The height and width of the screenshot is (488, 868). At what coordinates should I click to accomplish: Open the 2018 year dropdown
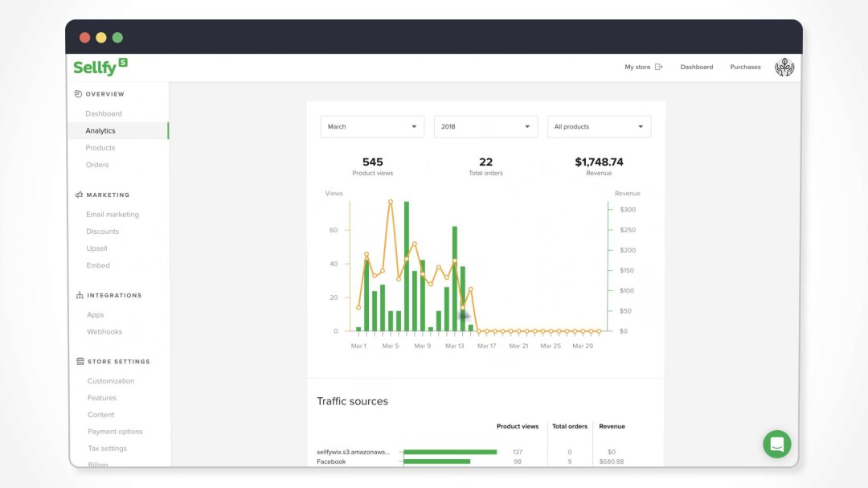(485, 127)
